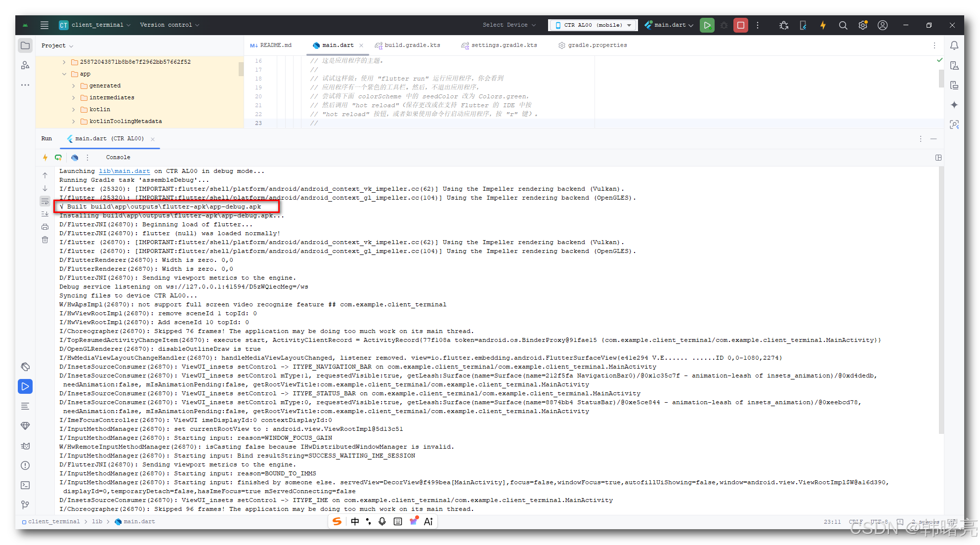Open the AI assistant sparkle panel
Viewport: 980px width, 545px height.
tap(954, 105)
